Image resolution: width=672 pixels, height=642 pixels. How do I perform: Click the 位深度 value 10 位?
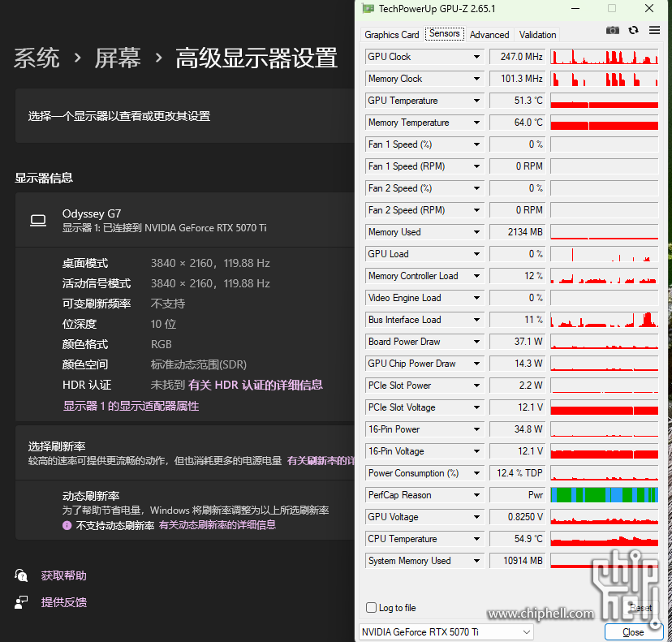163,324
